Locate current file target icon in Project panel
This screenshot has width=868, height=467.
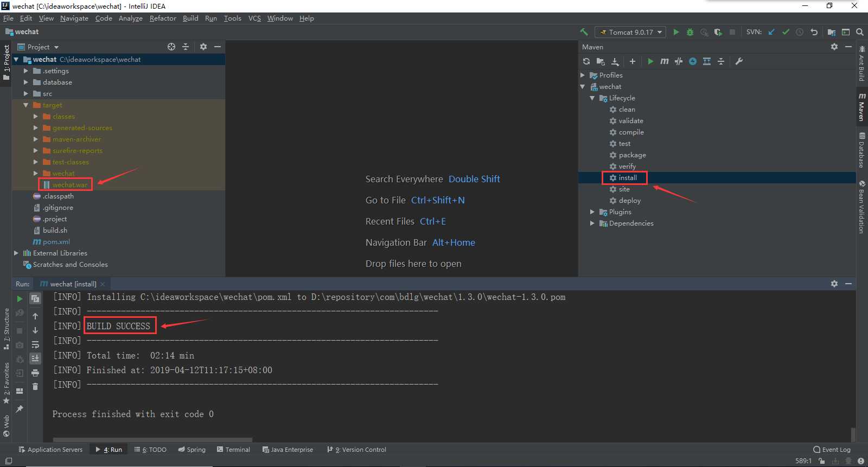click(171, 47)
